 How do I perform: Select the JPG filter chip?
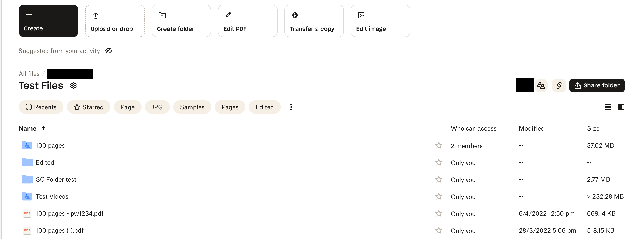tap(157, 107)
